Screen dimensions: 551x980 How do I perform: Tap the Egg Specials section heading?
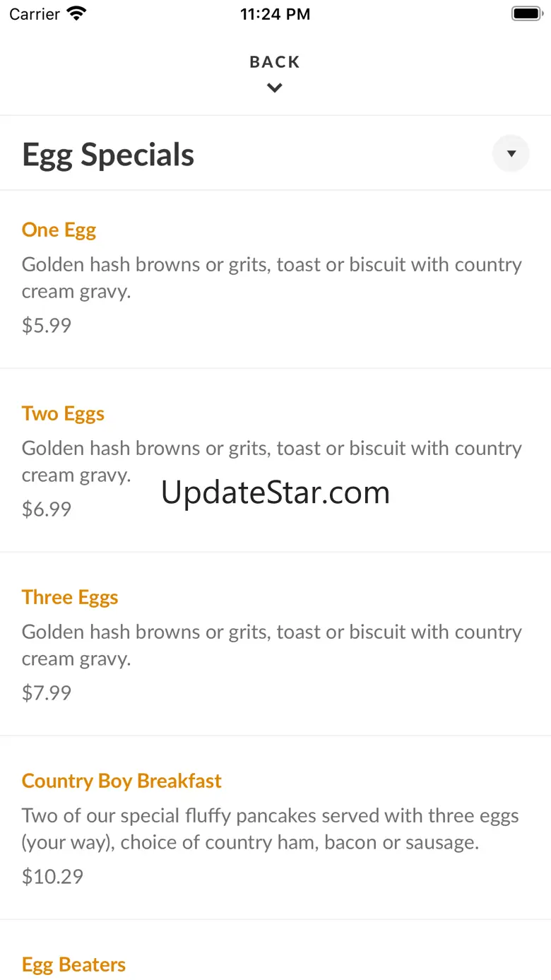[108, 155]
